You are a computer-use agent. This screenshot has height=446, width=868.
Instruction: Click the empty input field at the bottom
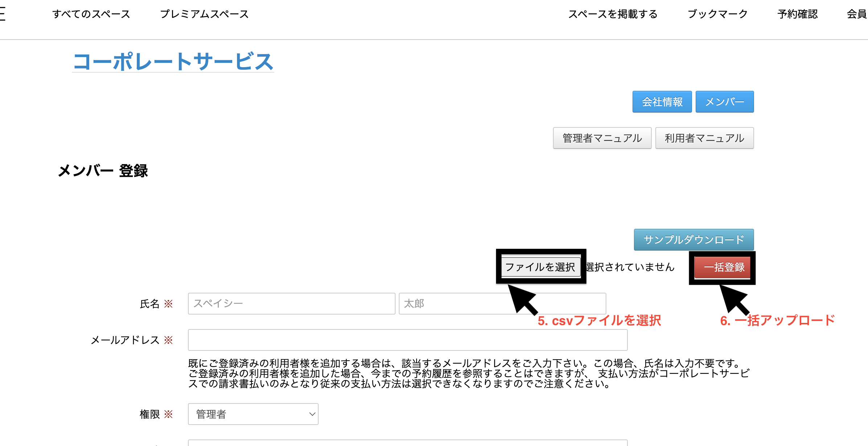(407, 444)
